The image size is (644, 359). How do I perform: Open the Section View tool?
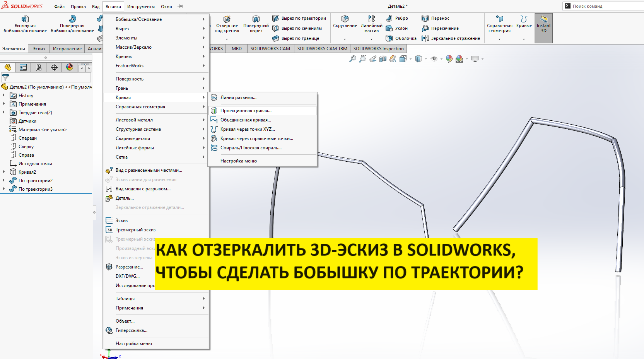click(x=383, y=59)
